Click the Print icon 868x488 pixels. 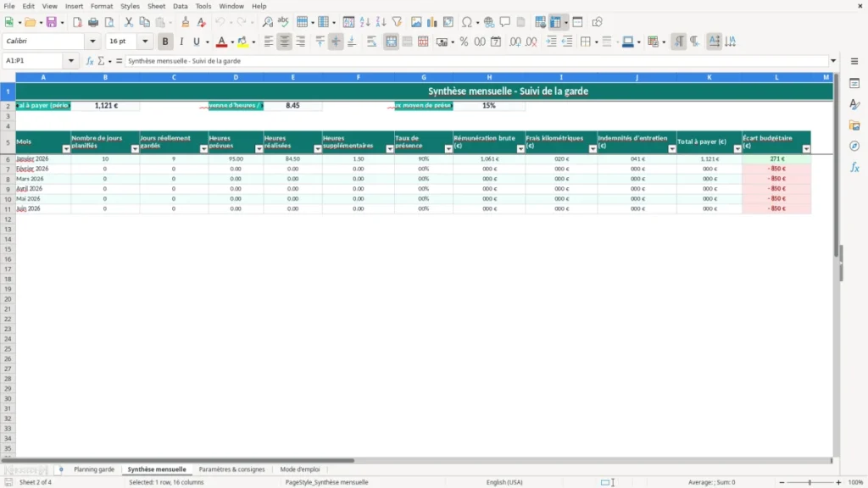pyautogui.click(x=93, y=22)
